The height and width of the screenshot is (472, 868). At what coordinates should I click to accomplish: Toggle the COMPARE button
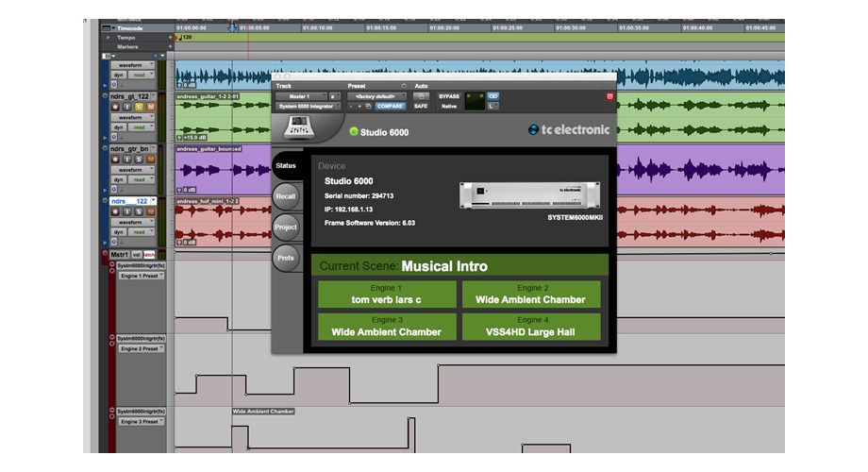390,107
